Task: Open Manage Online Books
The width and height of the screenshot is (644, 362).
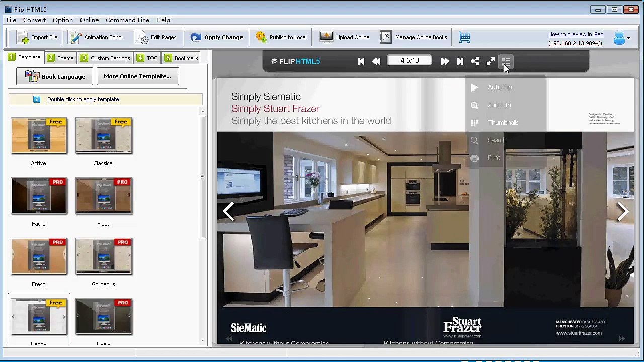Action: pos(414,37)
